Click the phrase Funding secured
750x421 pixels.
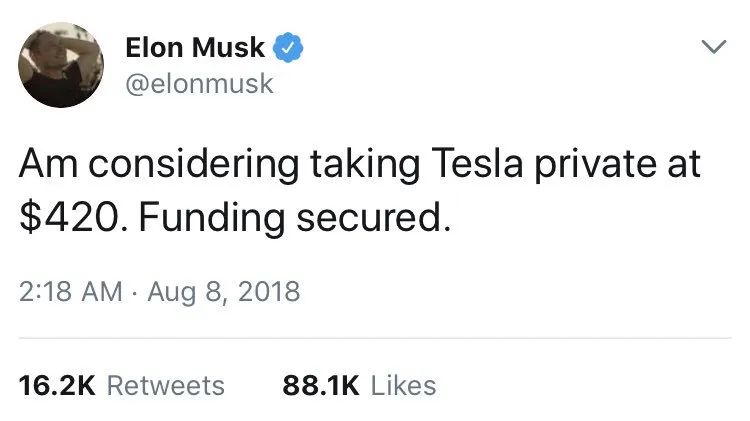(x=295, y=217)
